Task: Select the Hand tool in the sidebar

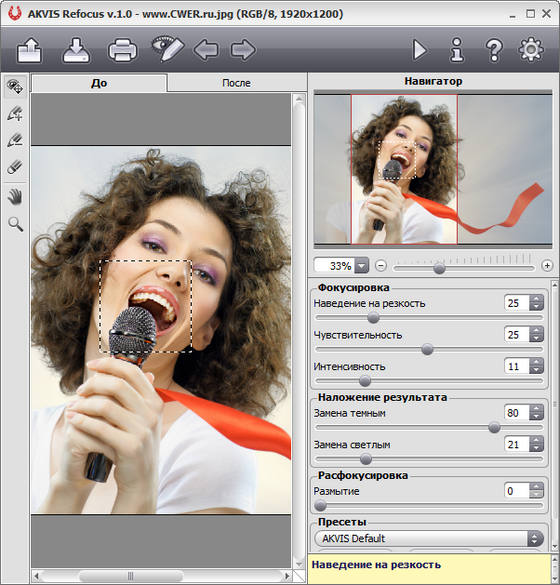Action: click(15, 197)
